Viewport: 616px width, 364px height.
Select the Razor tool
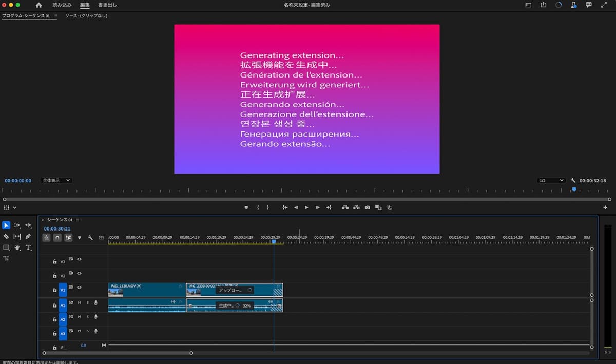click(6, 237)
